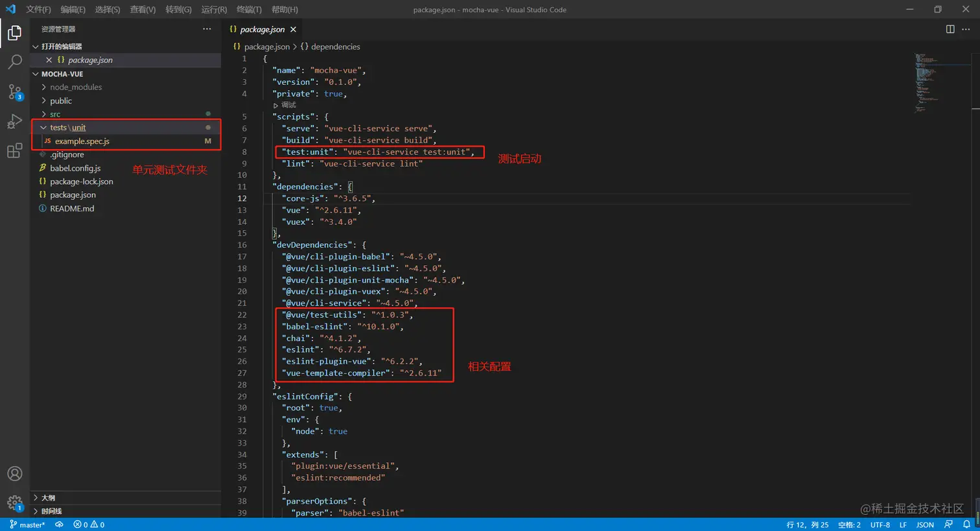Click the "@vue/test-utils" dependency line
Screen dimensions: 980x531
347,314
